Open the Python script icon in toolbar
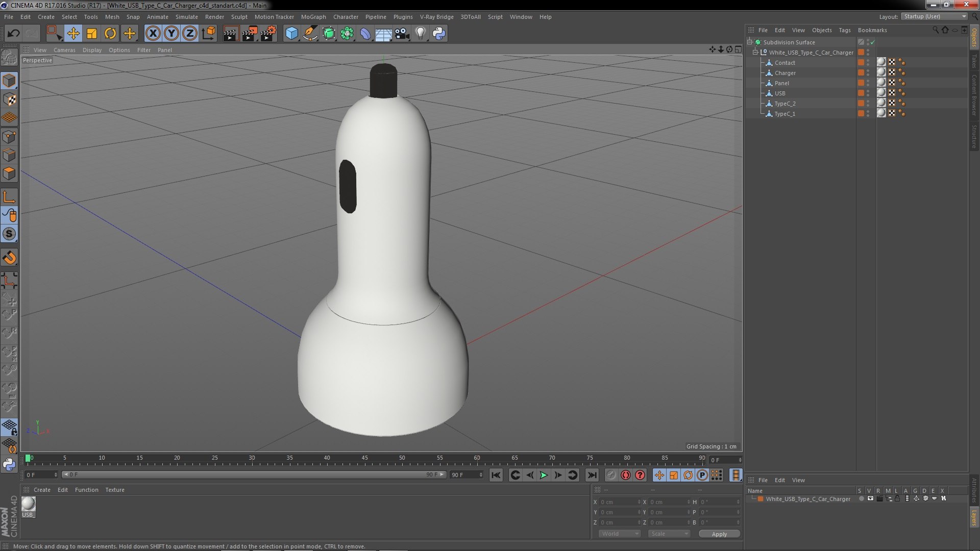 438,34
